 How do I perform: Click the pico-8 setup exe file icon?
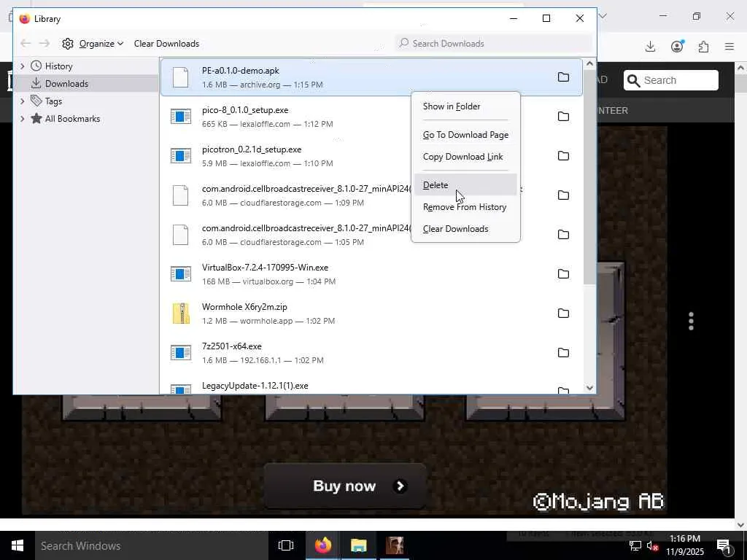[181, 116]
